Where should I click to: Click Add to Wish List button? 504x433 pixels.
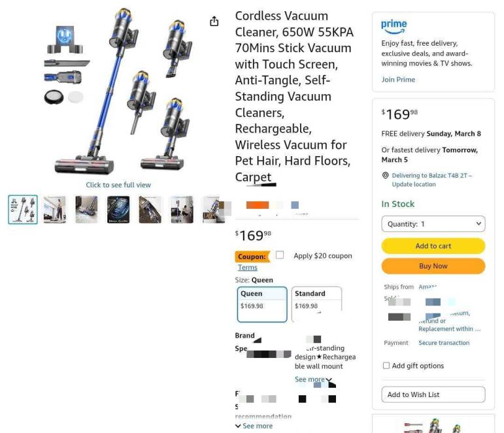coord(433,394)
